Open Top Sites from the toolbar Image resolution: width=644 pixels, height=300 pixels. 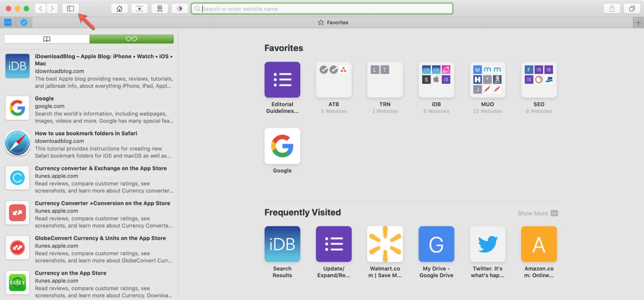pos(139,8)
